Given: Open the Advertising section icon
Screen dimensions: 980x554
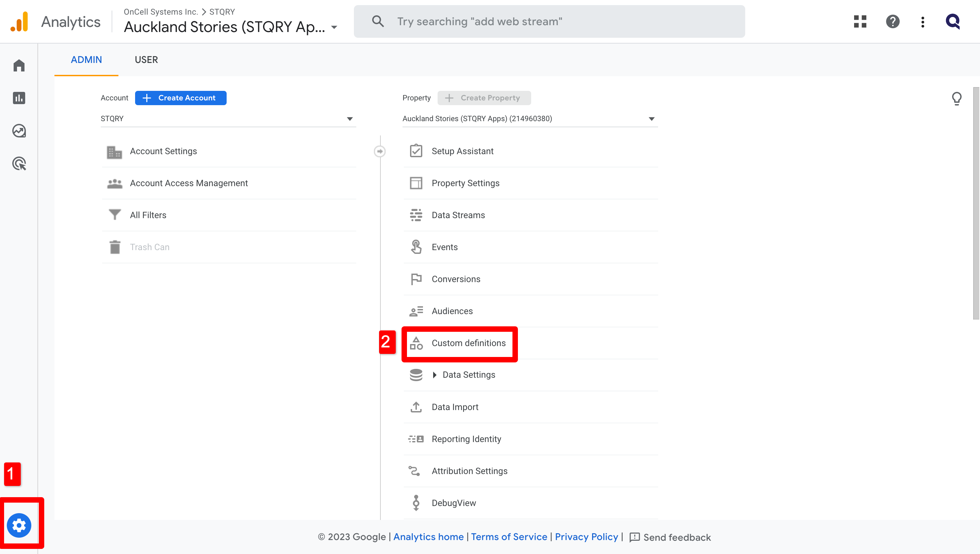Looking at the screenshot, I should coord(19,163).
